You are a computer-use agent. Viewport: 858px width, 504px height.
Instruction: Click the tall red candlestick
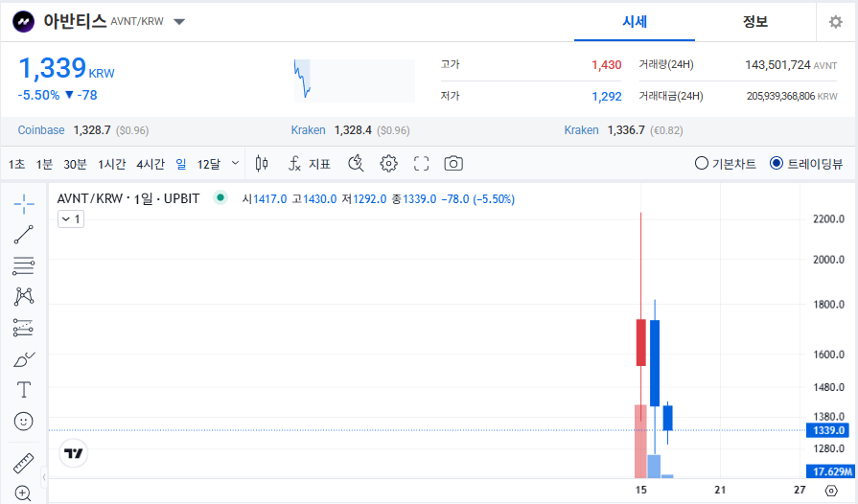[x=640, y=343]
